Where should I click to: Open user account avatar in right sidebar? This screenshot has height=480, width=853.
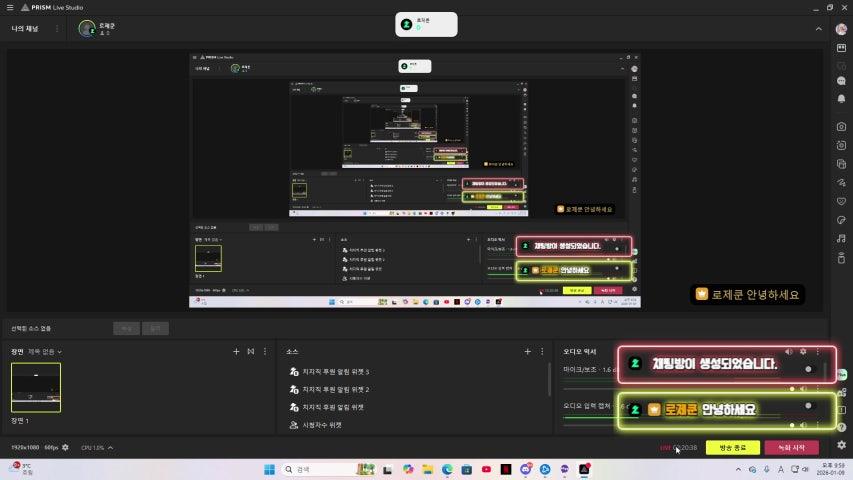pyautogui.click(x=841, y=29)
